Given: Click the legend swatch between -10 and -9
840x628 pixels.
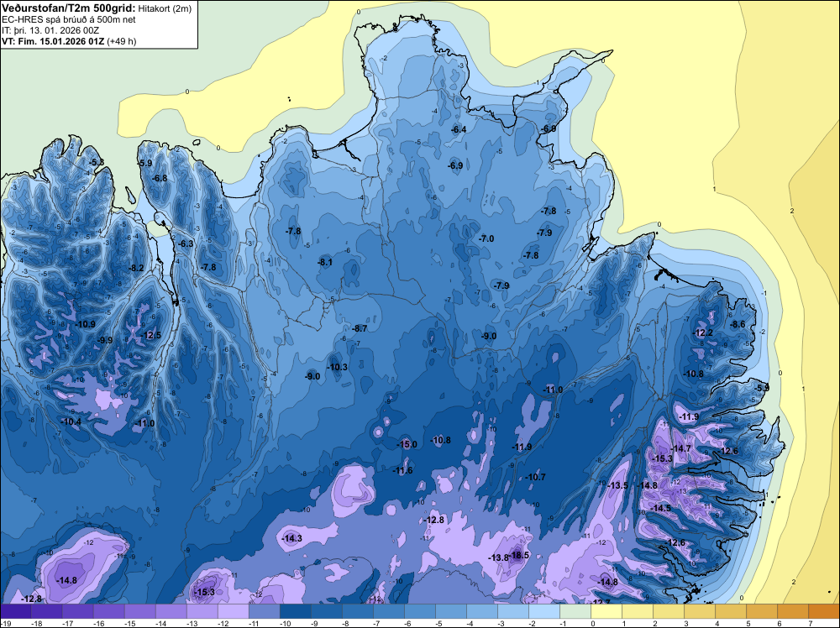Looking at the screenshot, I should point(296,611).
